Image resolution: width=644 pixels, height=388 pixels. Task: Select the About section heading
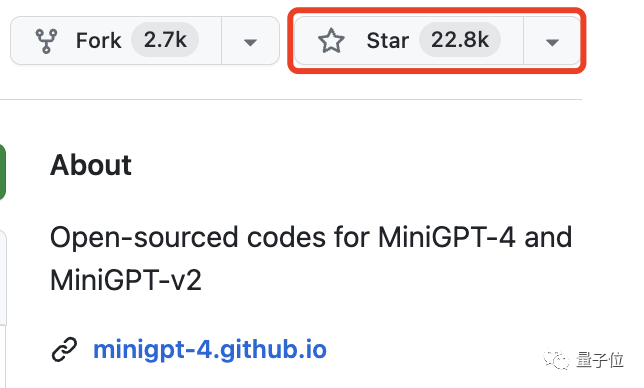90,165
